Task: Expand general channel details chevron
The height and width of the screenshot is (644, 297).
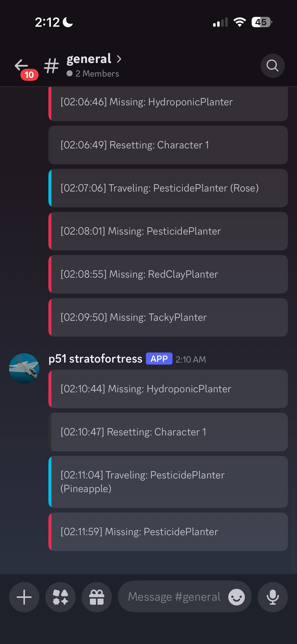Action: tap(119, 59)
